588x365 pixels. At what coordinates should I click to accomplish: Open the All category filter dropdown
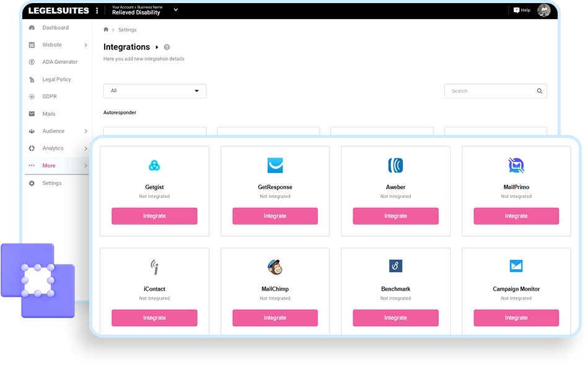point(155,91)
